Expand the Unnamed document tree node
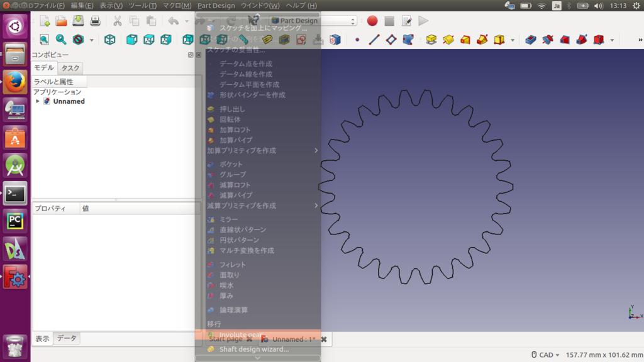The width and height of the screenshot is (644, 362). [37, 101]
